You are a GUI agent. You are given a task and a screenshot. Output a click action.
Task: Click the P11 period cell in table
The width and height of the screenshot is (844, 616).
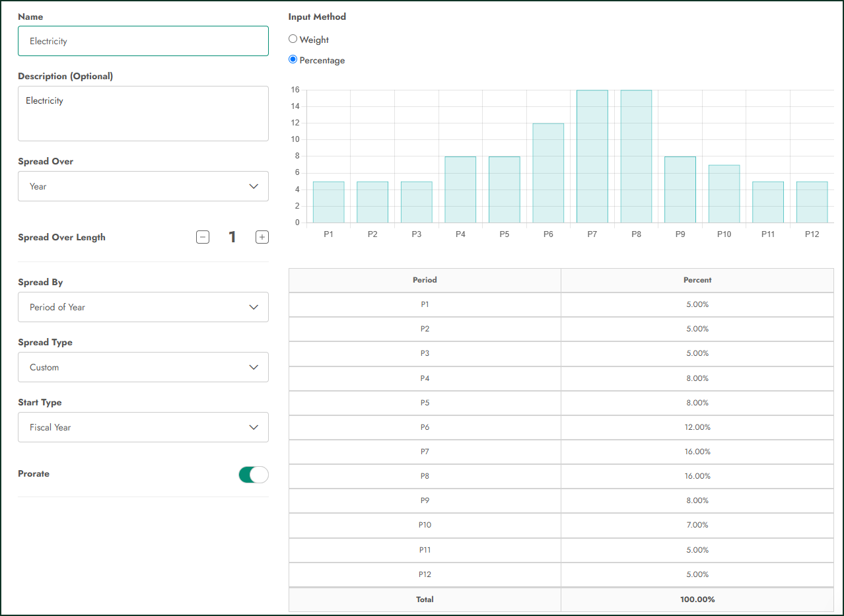click(425, 550)
